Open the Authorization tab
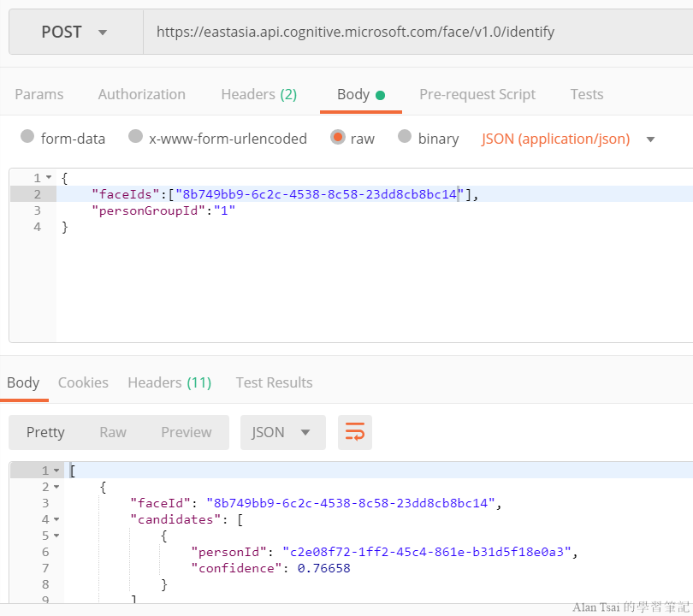This screenshot has width=693, height=616. pyautogui.click(x=142, y=94)
